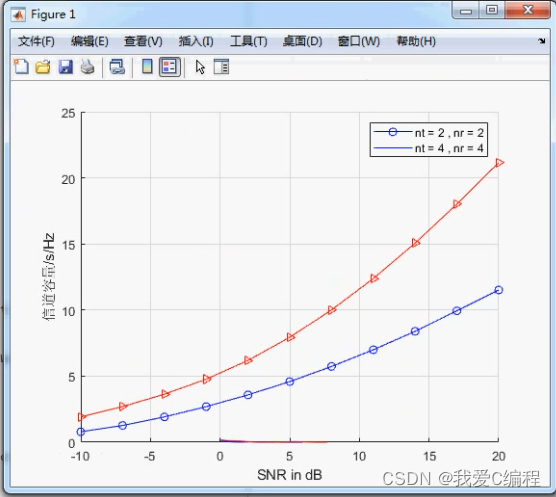Click the Link Plot toolbar icon
556x497 pixels.
[x=117, y=67]
